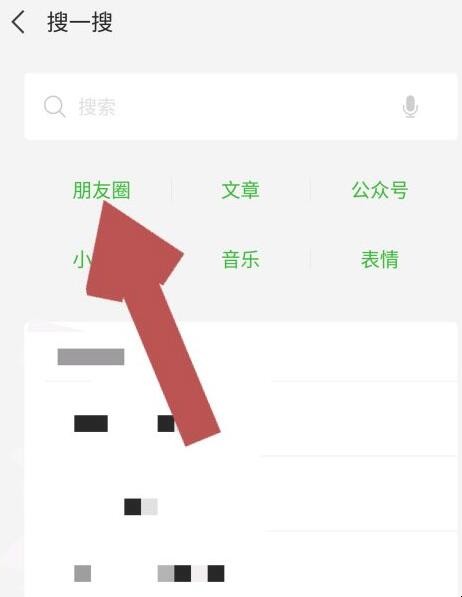This screenshot has height=597, width=462.
Task: Tap first list entry's second black block
Action: 166,423
